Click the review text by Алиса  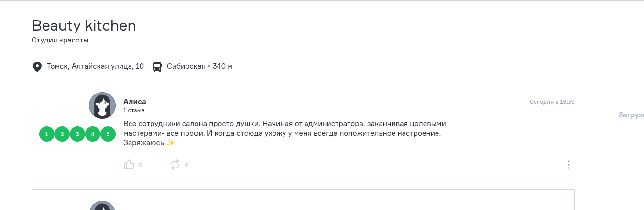(284, 133)
